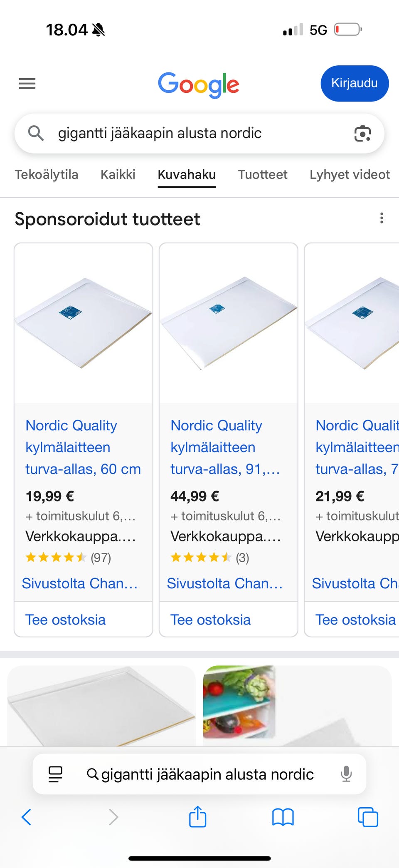Open the Safari share sheet
Image resolution: width=399 pixels, height=868 pixels.
(x=197, y=817)
